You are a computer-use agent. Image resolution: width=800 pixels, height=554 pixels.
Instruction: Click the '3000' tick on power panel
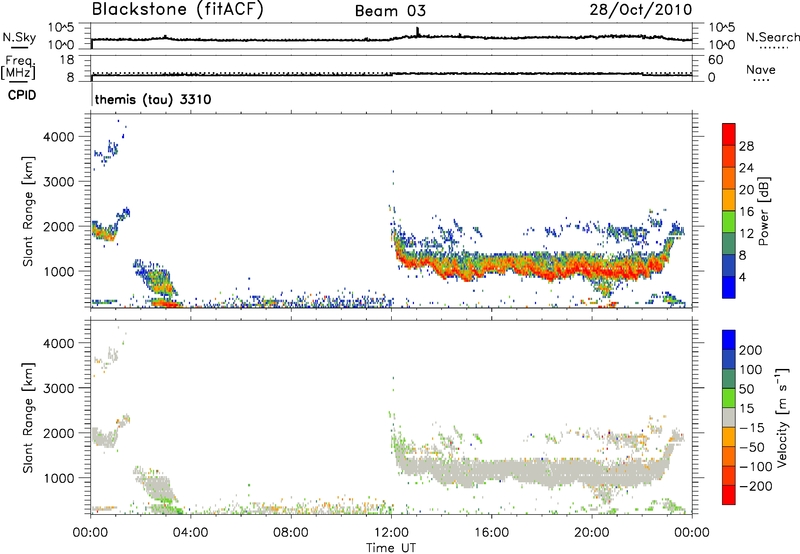click(x=59, y=182)
